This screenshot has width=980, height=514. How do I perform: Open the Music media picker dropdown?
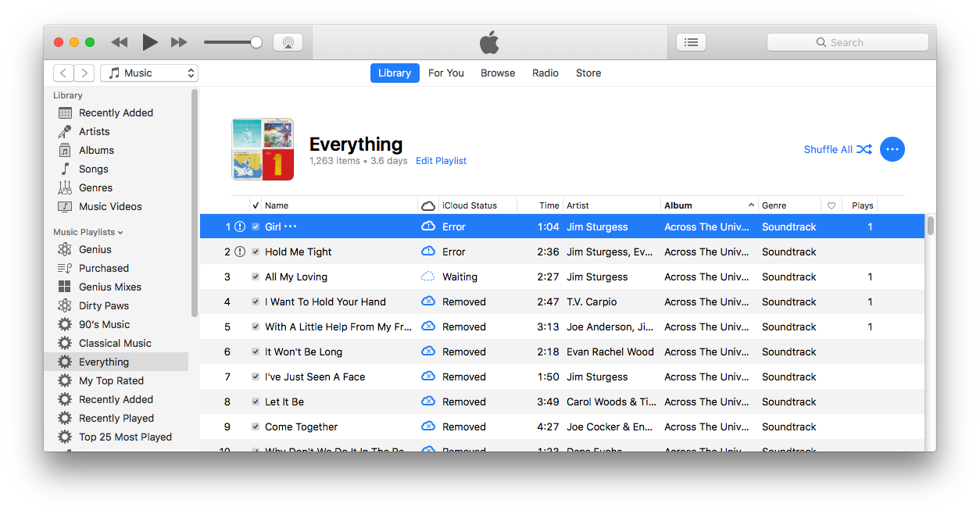tap(149, 73)
